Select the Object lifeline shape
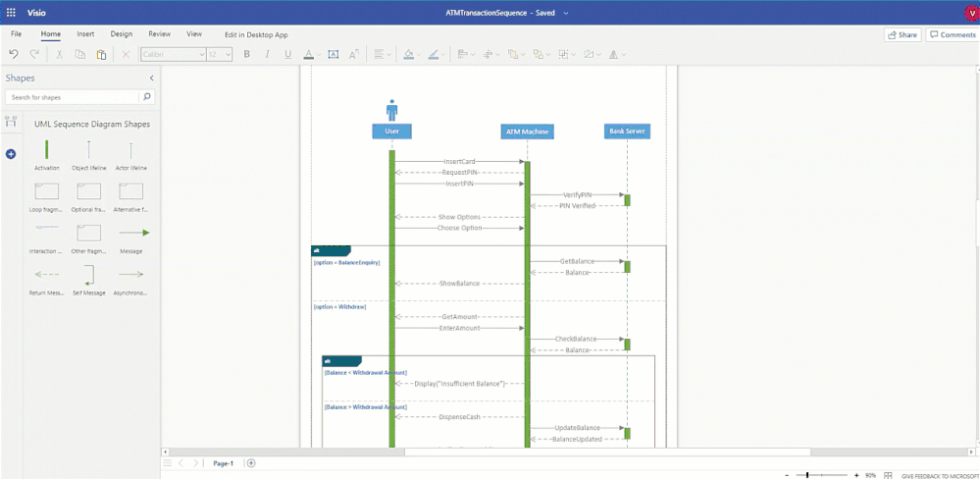This screenshot has height=479, width=980. [88, 154]
